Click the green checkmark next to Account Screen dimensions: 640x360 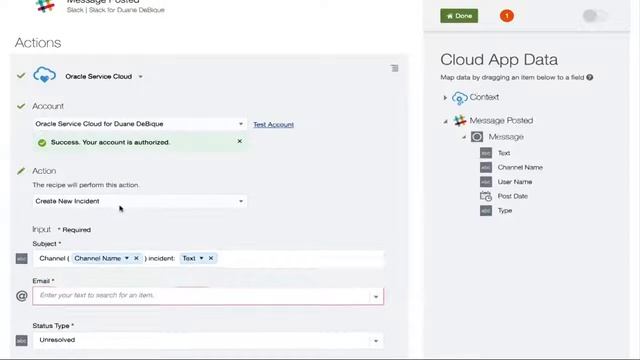(x=21, y=106)
